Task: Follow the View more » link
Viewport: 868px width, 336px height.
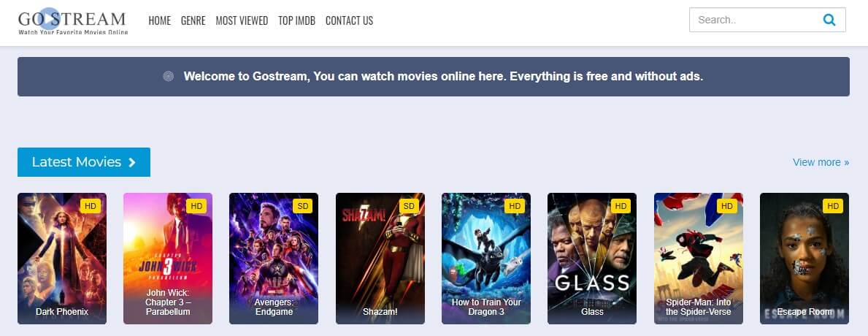Action: point(821,162)
